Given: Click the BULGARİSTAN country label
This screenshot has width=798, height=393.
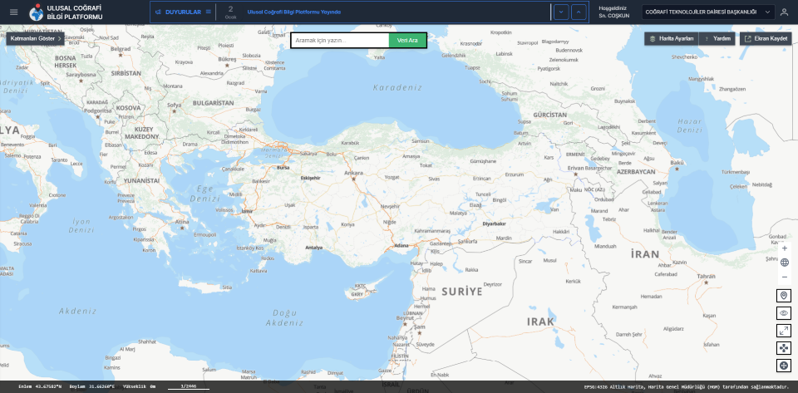Looking at the screenshot, I should [213, 103].
